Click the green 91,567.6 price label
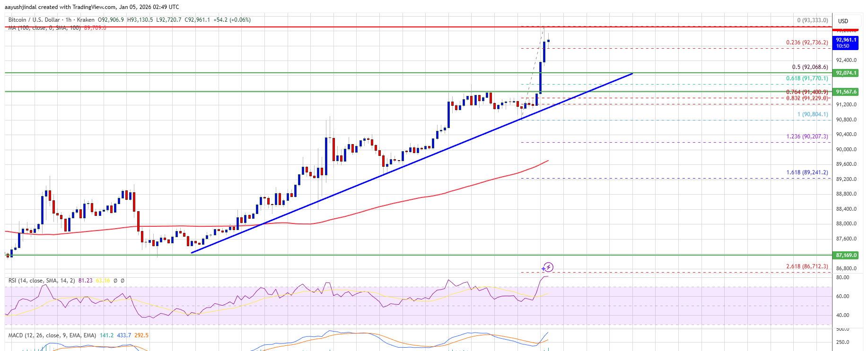Viewport: 868px width, 351px height. tap(846, 92)
